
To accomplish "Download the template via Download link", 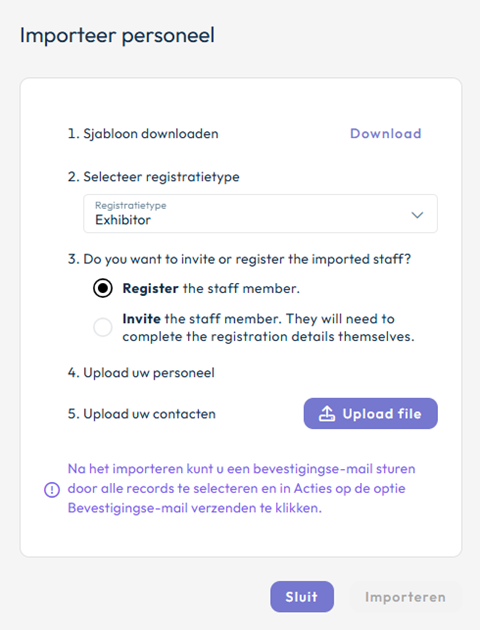I will [386, 133].
